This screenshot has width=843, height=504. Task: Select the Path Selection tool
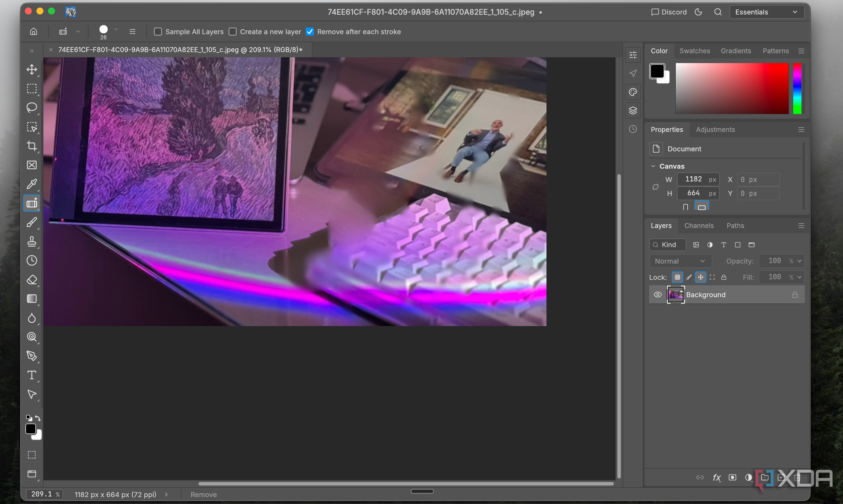click(32, 394)
